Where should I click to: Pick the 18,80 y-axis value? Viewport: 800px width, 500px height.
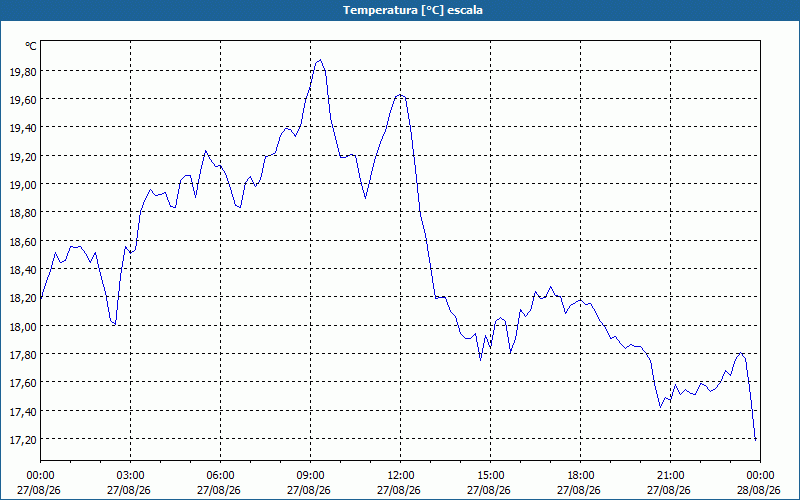tap(23, 213)
